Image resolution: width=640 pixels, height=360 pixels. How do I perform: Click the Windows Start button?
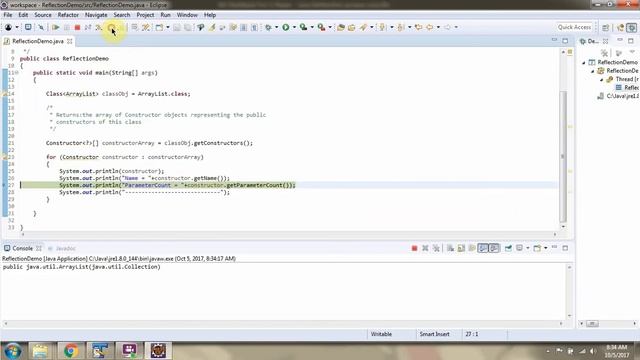click(x=13, y=351)
